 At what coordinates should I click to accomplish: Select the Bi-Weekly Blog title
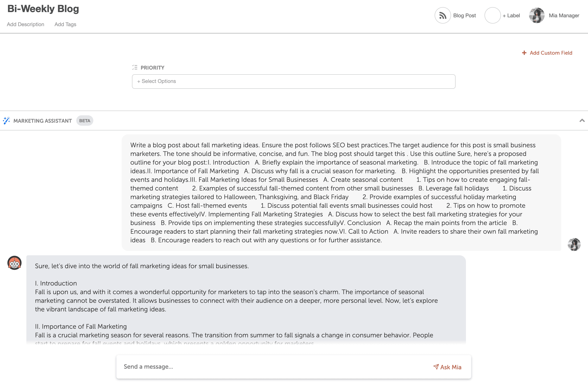[43, 9]
